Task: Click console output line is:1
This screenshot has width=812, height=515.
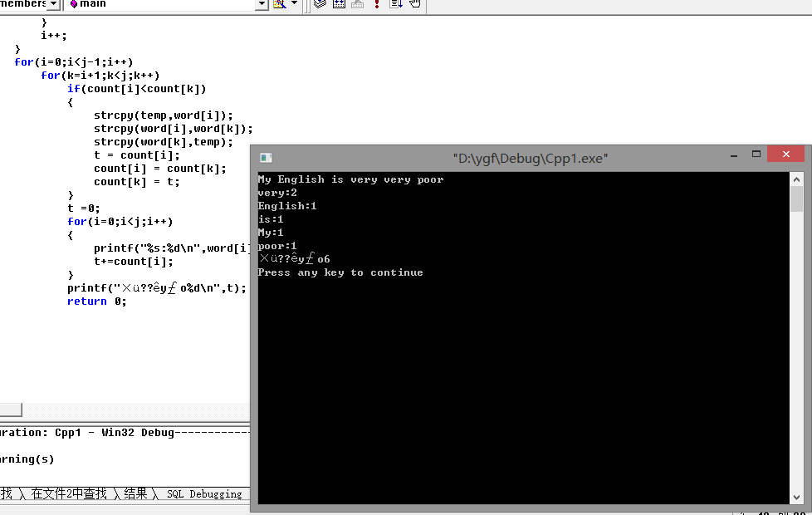Action: tap(271, 219)
